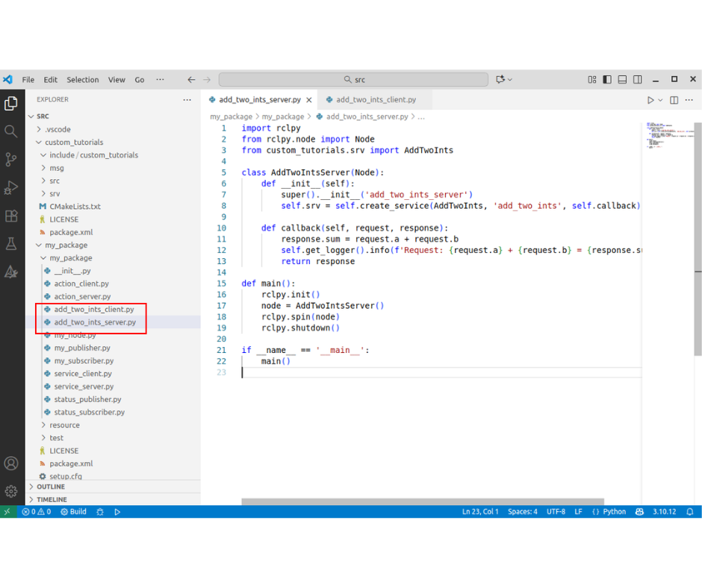The image size is (702, 588).
Task: Toggle the bottom panel layout button
Action: pos(622,80)
